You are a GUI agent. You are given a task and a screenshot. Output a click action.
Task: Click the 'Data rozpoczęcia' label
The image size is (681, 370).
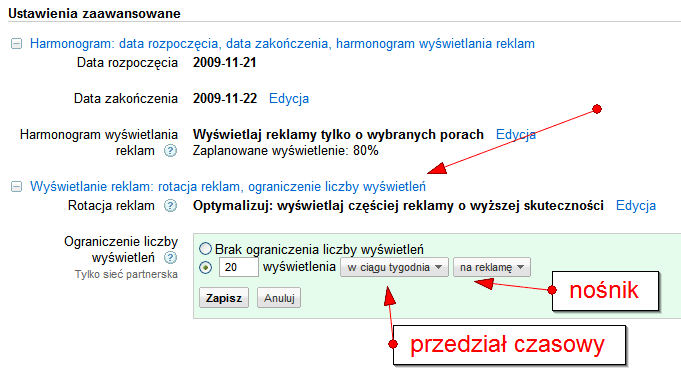click(x=127, y=63)
